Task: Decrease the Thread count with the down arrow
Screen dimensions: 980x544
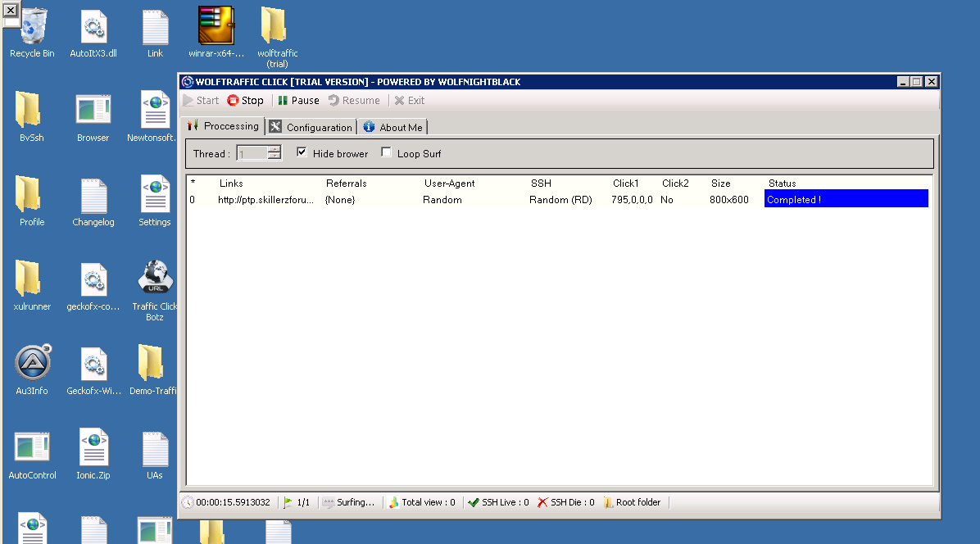Action: pos(274,156)
